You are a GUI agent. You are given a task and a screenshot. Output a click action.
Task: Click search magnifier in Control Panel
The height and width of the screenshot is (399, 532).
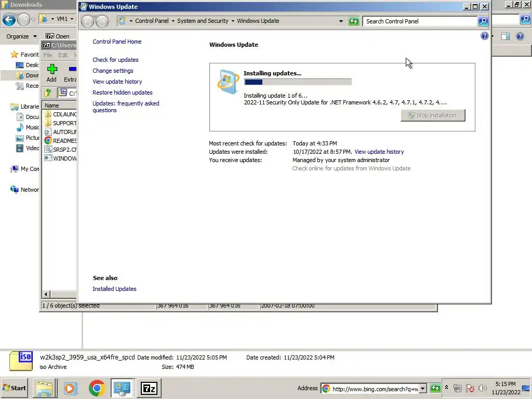pos(483,21)
